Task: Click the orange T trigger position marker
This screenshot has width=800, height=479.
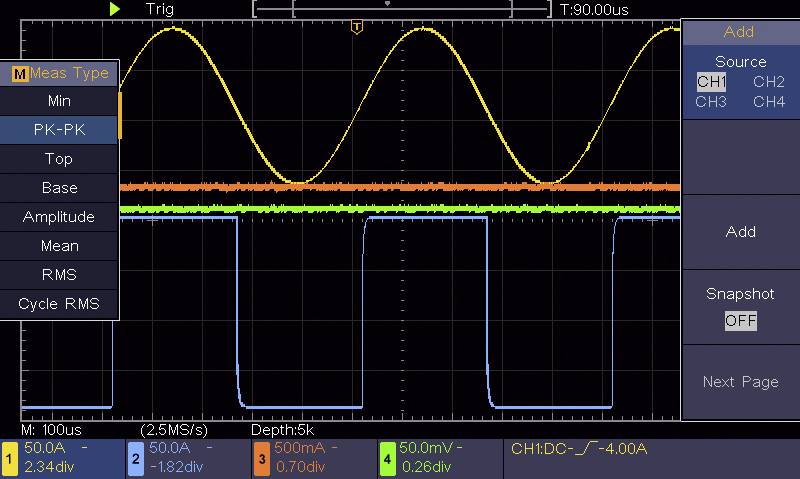Action: coord(356,28)
